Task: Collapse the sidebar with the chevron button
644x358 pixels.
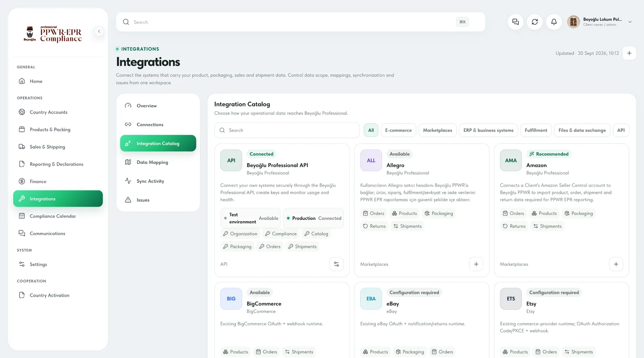Action: (99, 31)
